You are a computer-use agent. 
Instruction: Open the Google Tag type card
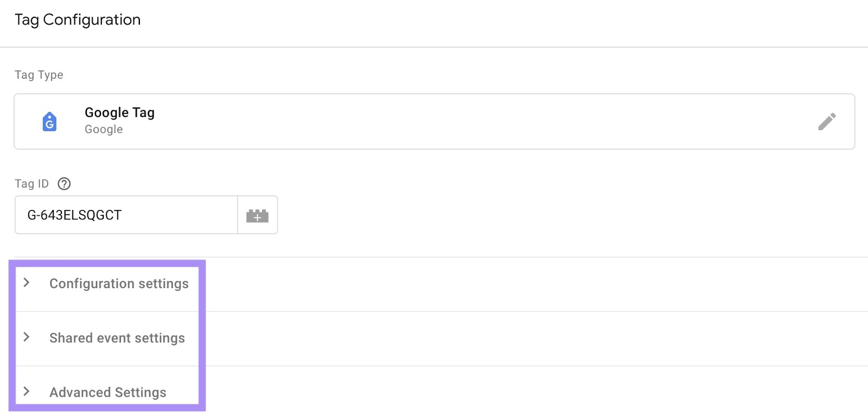click(x=380, y=121)
